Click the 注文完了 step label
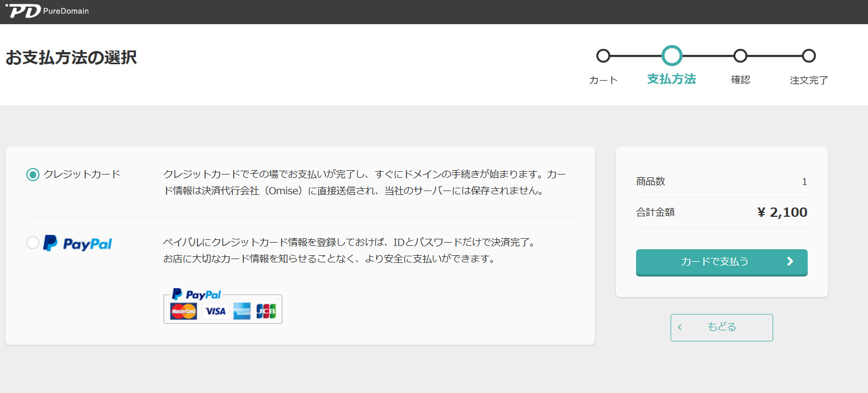The width and height of the screenshot is (868, 393). click(x=809, y=80)
